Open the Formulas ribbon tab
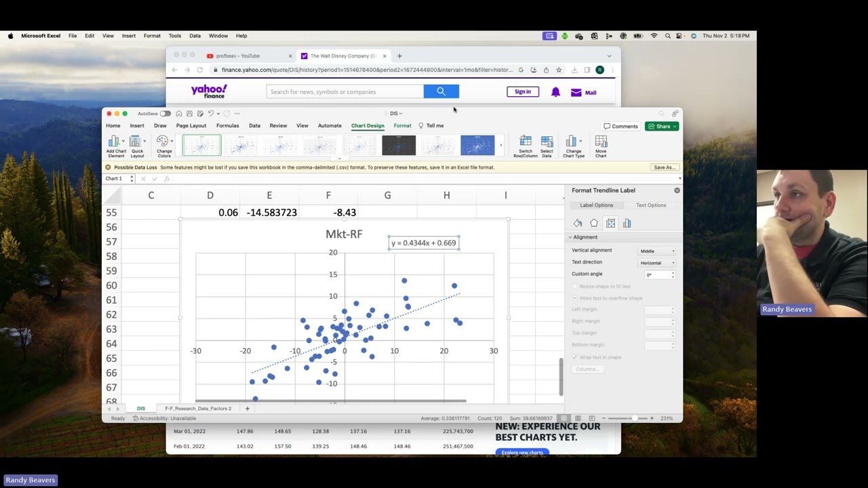Viewport: 868px width, 488px height. pos(228,125)
